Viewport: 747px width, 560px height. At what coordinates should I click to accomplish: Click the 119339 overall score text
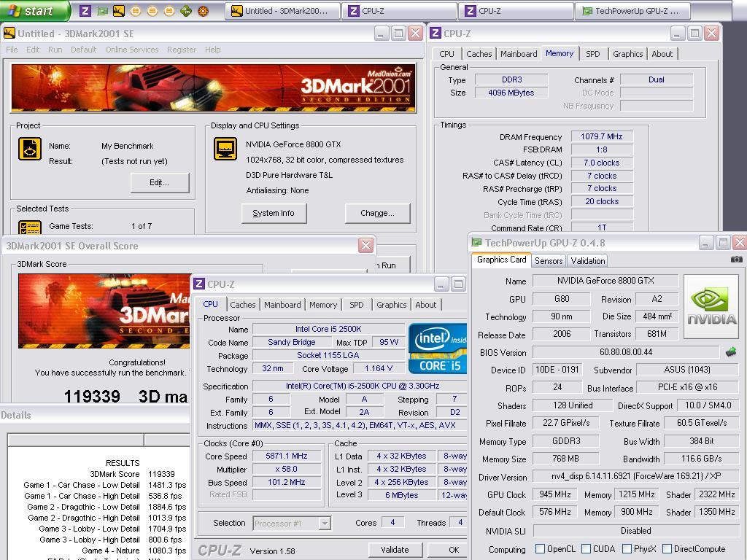point(92,397)
